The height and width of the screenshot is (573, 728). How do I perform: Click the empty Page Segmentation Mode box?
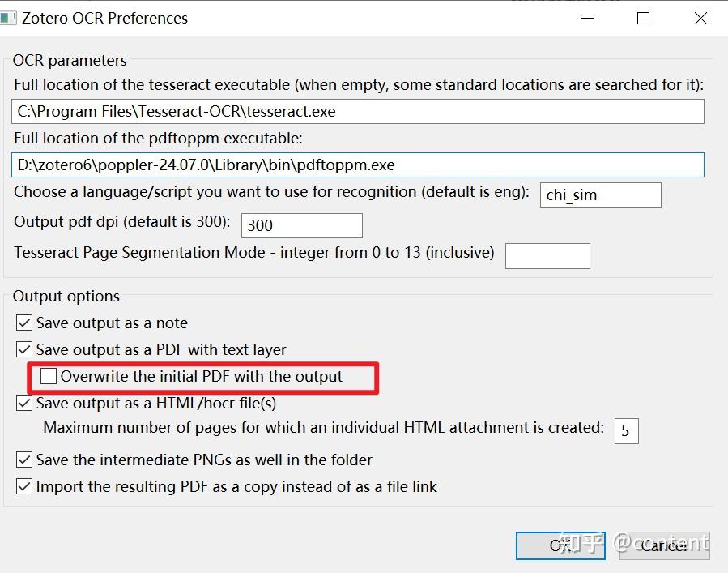point(547,255)
